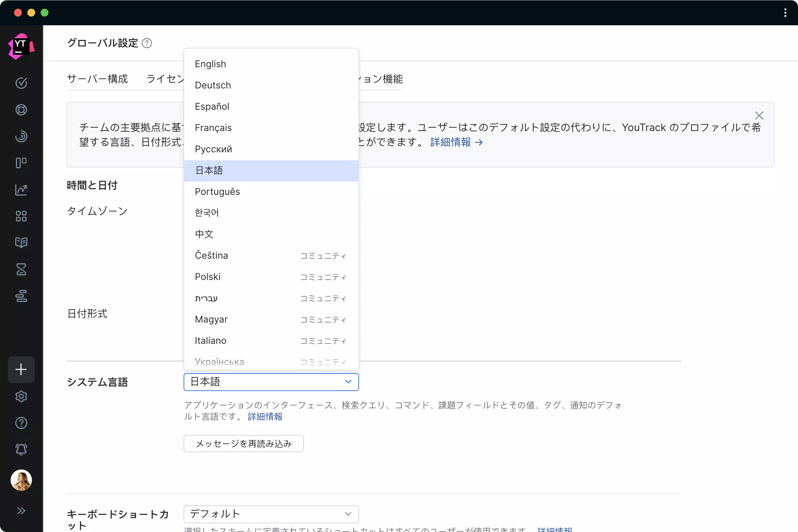Open the time tracking icon in sidebar
The height and width of the screenshot is (532, 798).
point(21,136)
